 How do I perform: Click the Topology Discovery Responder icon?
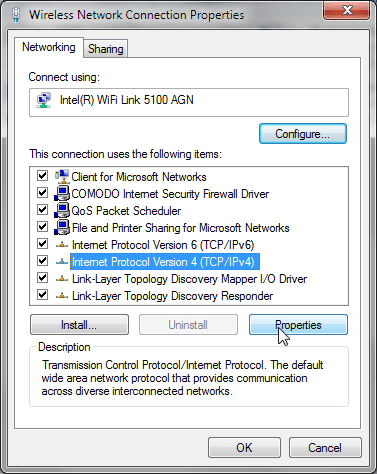coord(62,296)
